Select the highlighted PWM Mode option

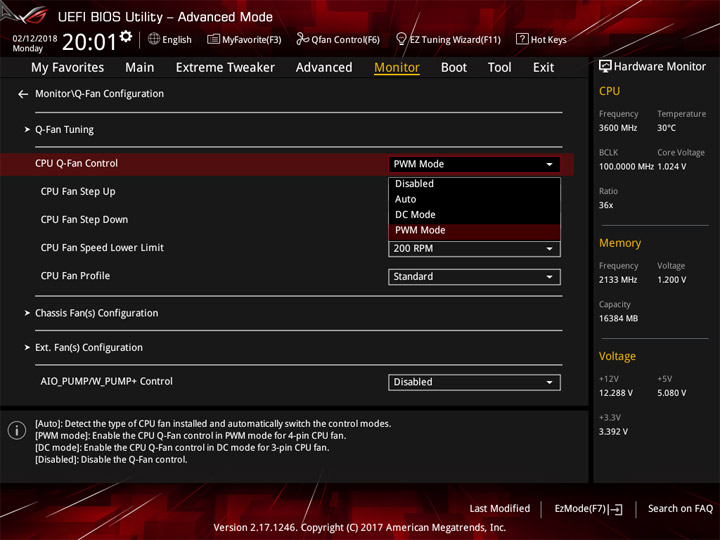(x=420, y=230)
